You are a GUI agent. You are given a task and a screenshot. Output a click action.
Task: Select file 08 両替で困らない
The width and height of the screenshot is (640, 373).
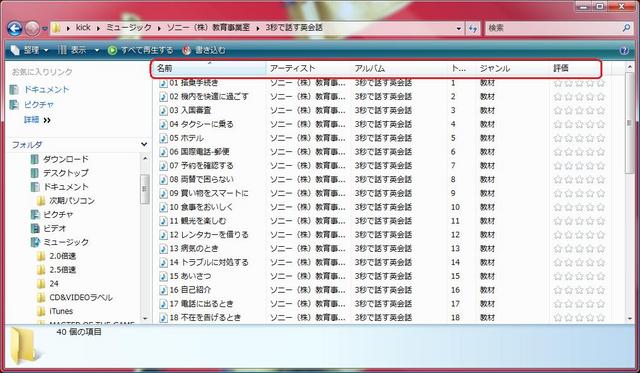tap(202, 180)
